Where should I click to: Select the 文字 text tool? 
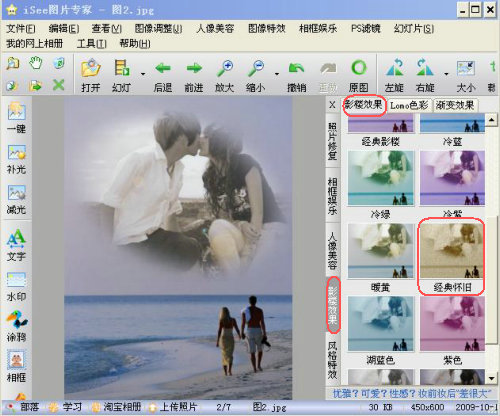point(16,245)
